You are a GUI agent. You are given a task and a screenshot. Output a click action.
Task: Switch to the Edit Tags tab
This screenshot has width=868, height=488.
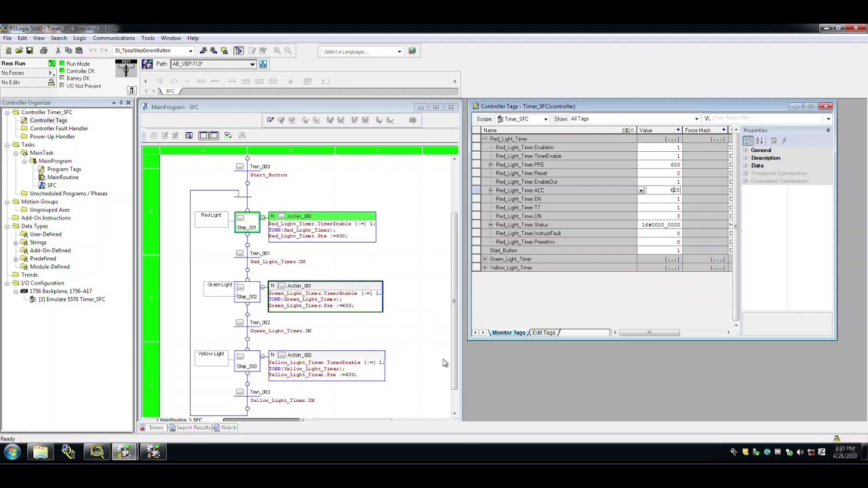pos(543,333)
